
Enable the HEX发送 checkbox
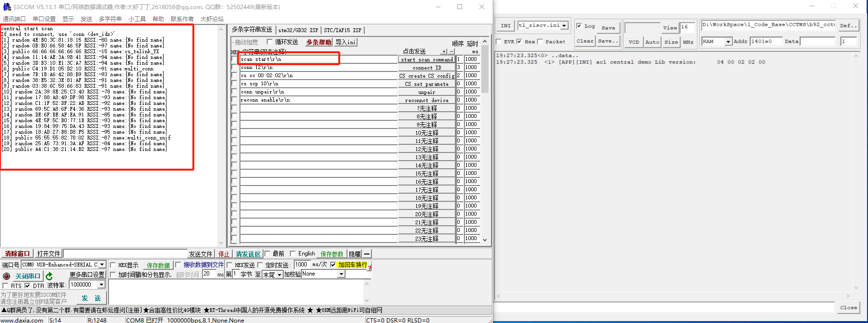coord(229,265)
